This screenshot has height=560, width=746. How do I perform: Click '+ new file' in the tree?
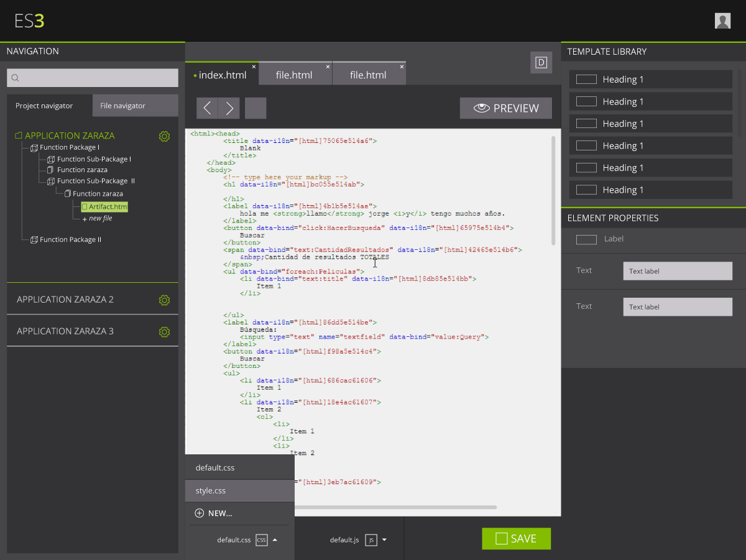coord(97,219)
